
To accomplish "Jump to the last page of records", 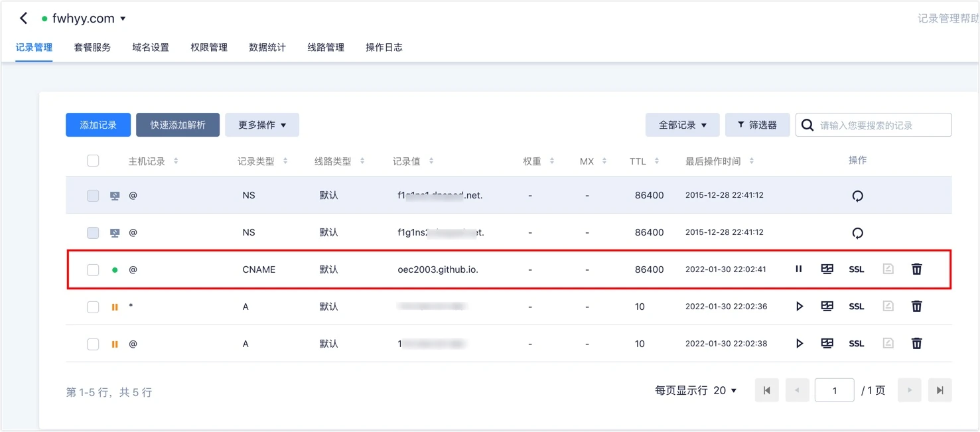I will point(940,390).
